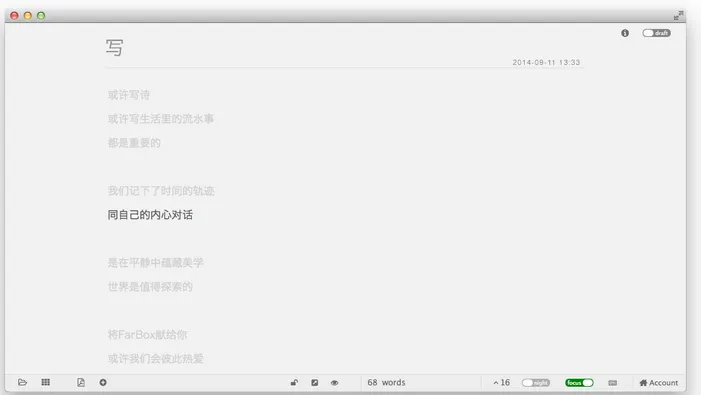Enter fullscreen with the arrows icon
The image size is (701, 395).
[678, 16]
